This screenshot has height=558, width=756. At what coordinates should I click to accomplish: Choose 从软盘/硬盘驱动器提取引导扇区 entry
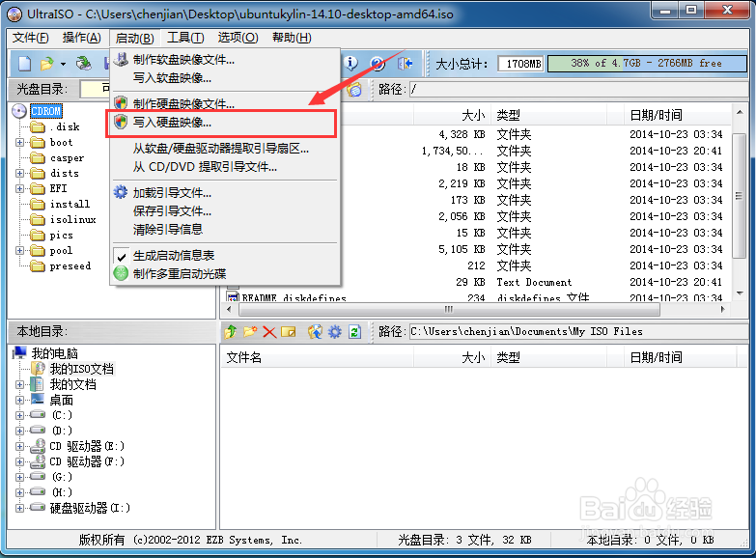click(221, 149)
